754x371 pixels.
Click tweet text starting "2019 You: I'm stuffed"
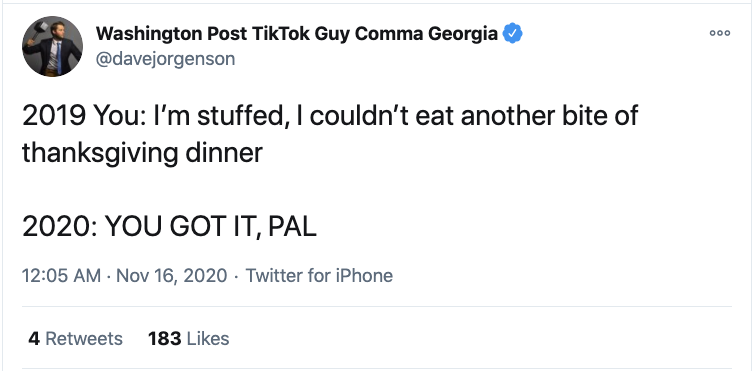[330, 135]
